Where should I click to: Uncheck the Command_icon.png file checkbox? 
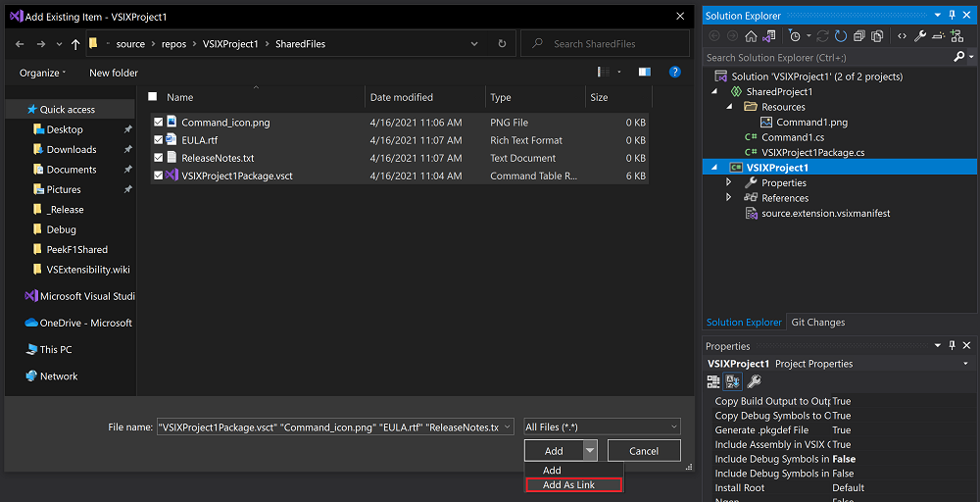pos(158,123)
